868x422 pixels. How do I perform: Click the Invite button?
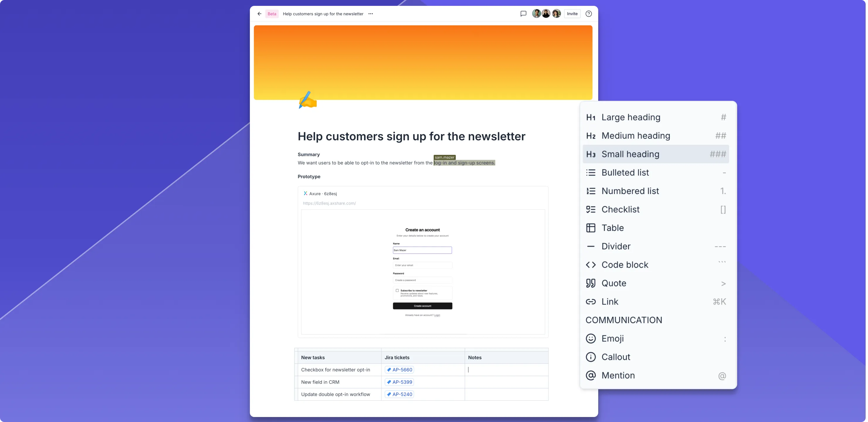click(572, 14)
